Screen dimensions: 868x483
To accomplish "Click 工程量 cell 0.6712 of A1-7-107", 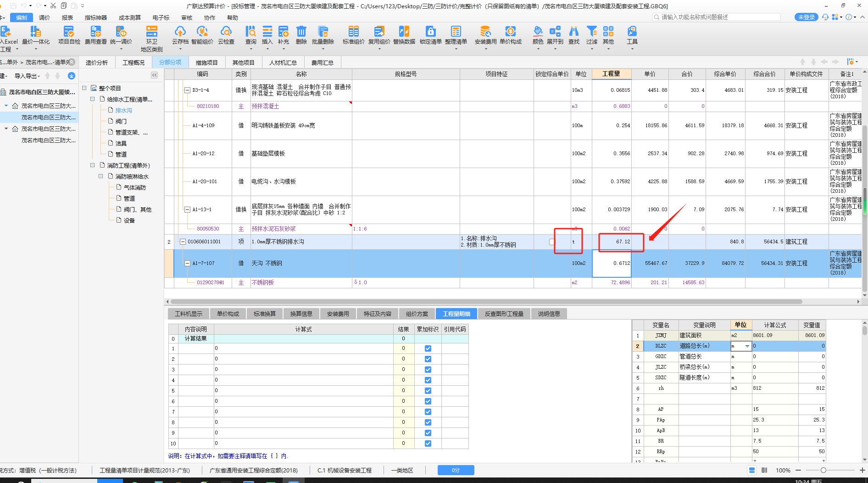I will [612, 264].
